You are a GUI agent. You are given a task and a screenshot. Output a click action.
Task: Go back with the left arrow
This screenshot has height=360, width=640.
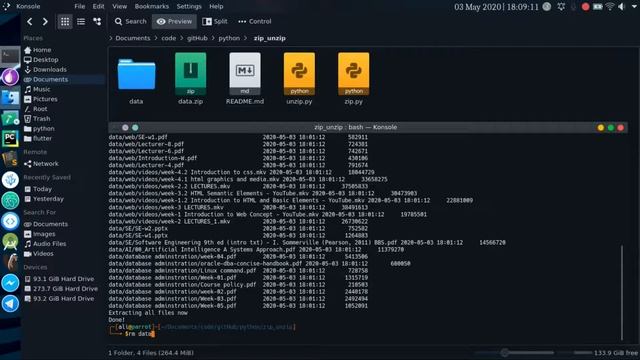[x=30, y=22]
